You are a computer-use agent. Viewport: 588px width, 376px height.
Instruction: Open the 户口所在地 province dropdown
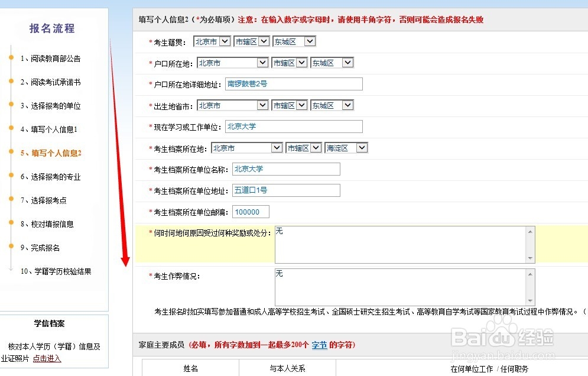coord(232,62)
